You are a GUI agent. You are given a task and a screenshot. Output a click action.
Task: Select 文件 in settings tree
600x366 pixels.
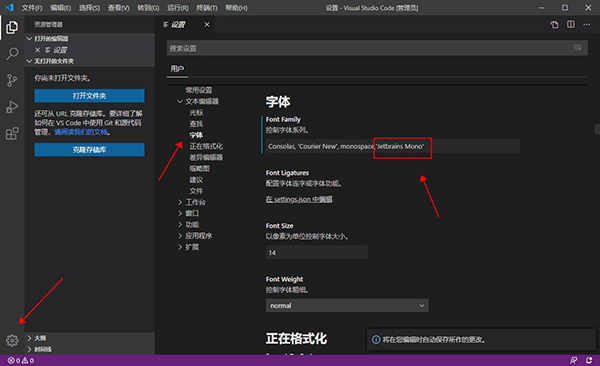pyautogui.click(x=196, y=191)
